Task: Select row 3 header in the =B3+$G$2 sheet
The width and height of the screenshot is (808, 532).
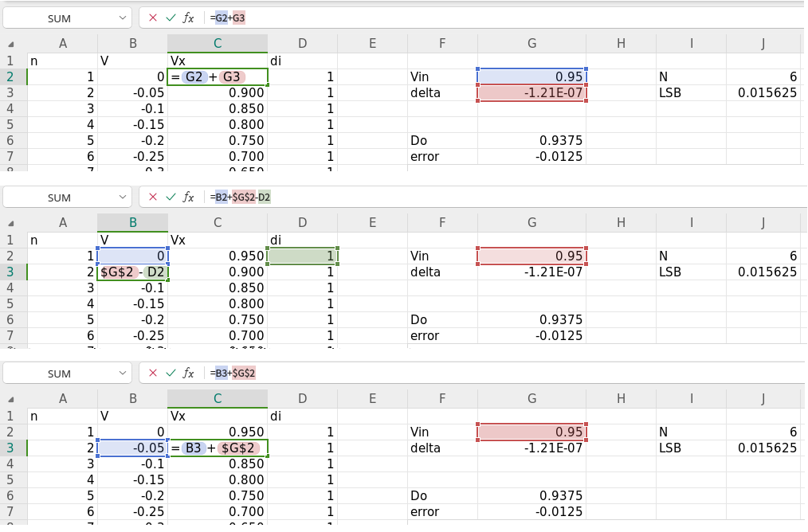Action: coord(14,448)
